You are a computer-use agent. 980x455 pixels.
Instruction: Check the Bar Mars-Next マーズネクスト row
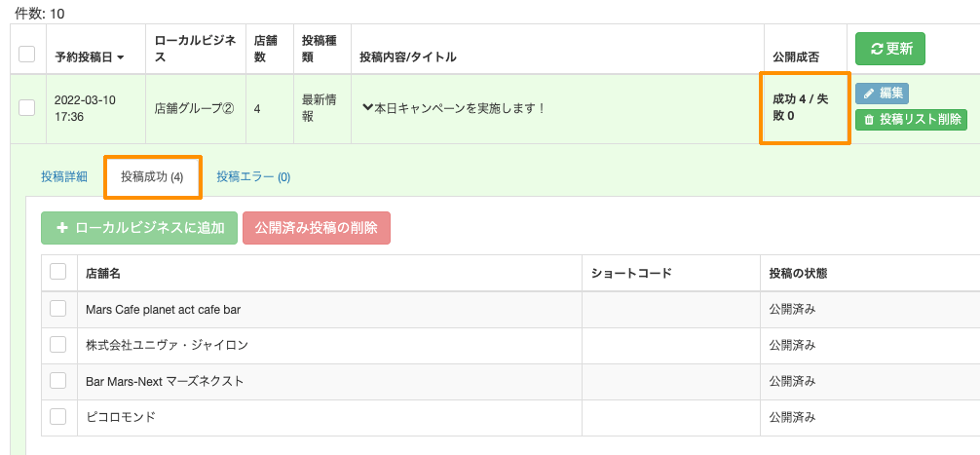58,380
